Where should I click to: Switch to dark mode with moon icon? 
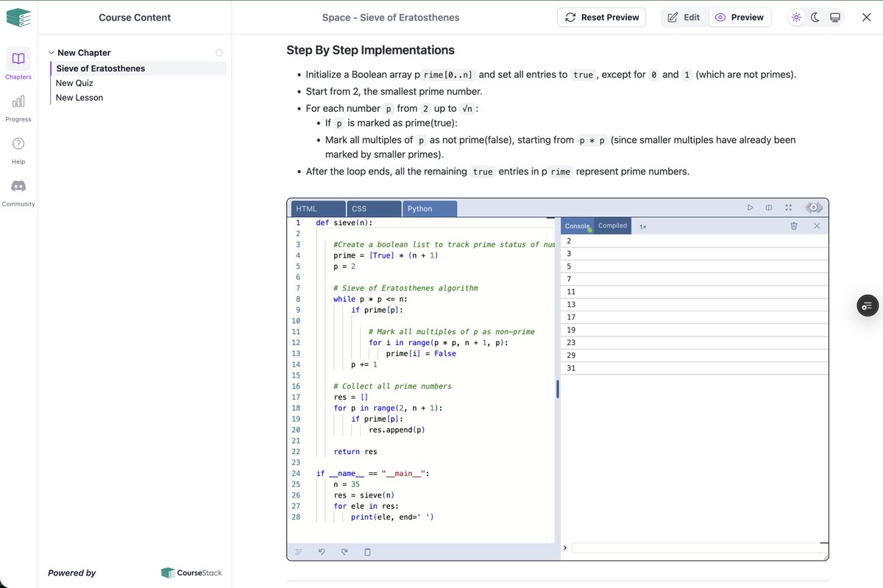(815, 16)
